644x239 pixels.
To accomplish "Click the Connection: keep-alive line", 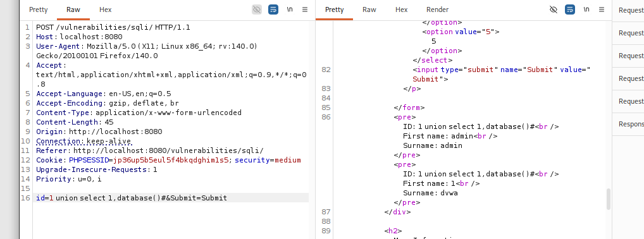I will coord(84,141).
